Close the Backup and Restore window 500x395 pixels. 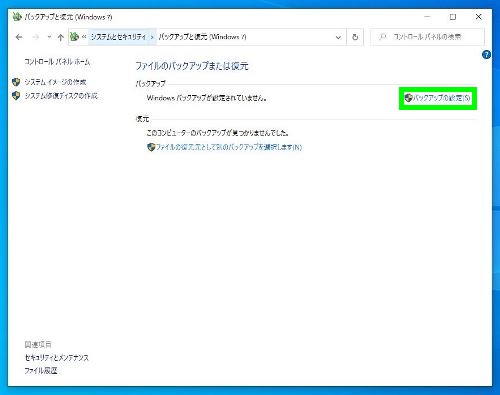tap(479, 17)
